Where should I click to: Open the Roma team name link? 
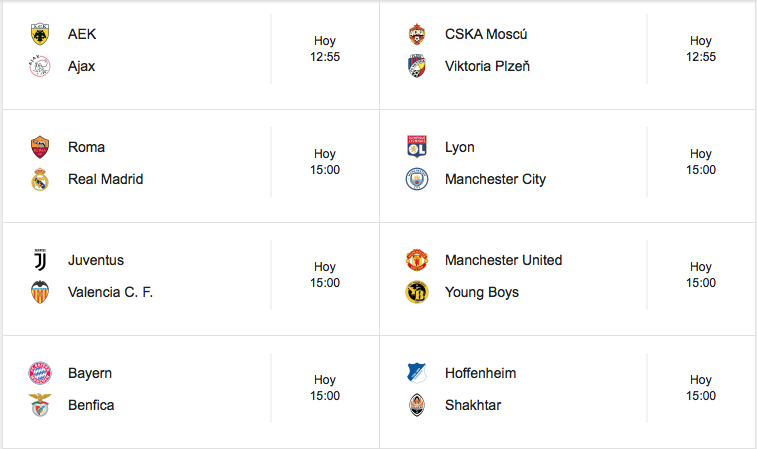coord(86,147)
